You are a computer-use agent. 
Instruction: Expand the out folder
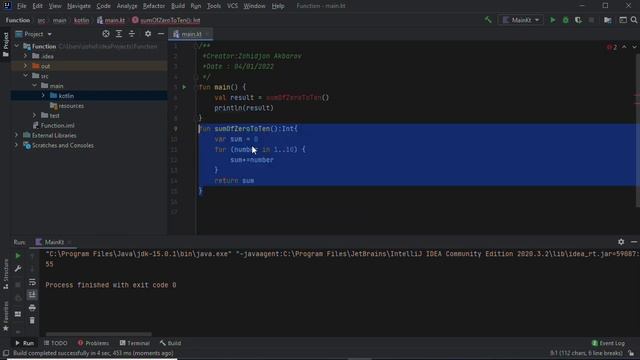tap(26, 66)
